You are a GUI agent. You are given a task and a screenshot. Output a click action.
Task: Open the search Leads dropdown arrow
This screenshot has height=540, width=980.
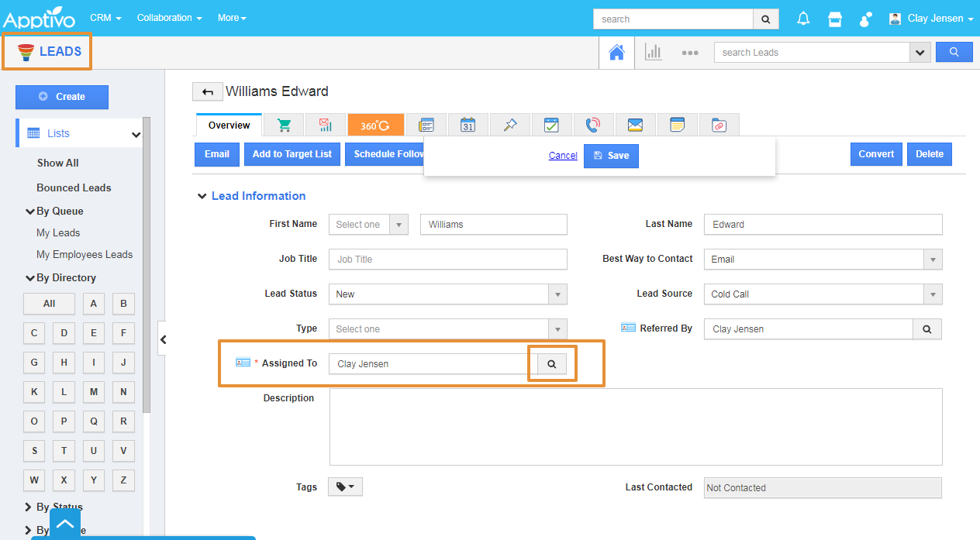click(920, 53)
